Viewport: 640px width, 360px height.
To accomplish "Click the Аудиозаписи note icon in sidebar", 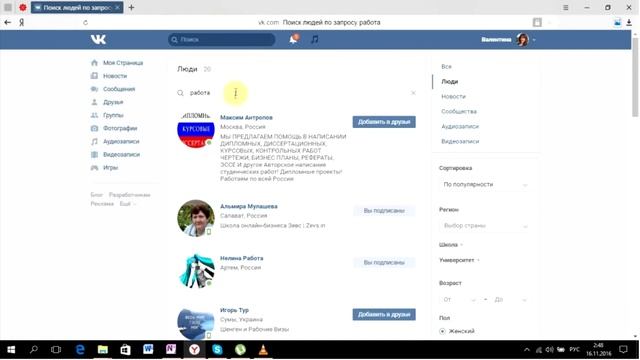I will 94,141.
